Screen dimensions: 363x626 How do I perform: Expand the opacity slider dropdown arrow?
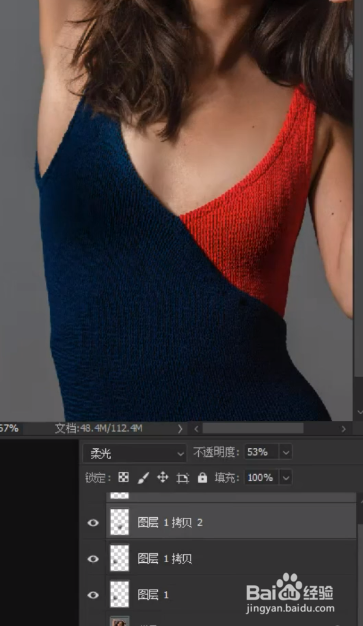coord(286,453)
